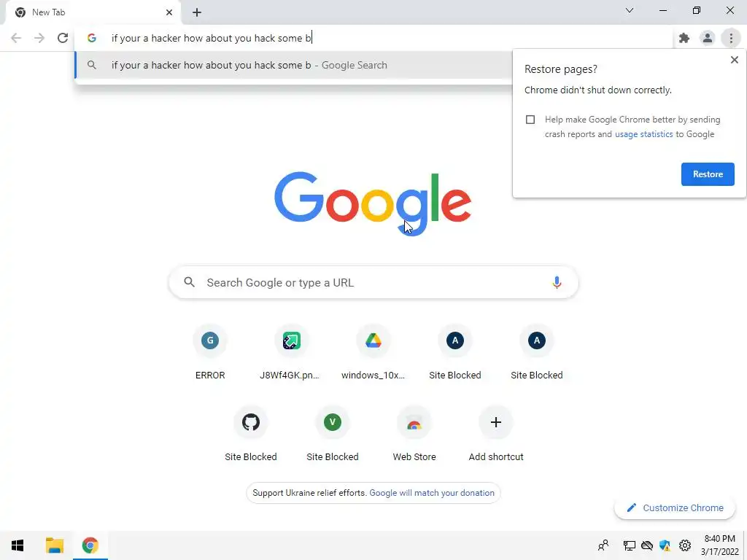Go back using the back arrow
The width and height of the screenshot is (747, 560).
point(16,38)
